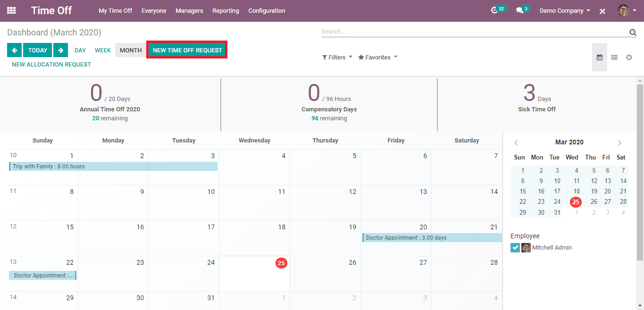
Task: Click Compensatory Days summary
Action: (x=329, y=102)
